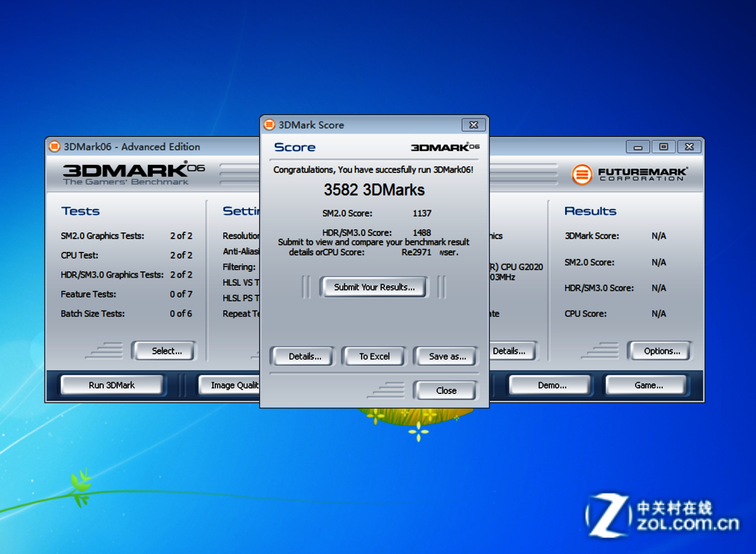This screenshot has height=554, width=756.
Task: Open the Image Quality tool
Action: 230,385
